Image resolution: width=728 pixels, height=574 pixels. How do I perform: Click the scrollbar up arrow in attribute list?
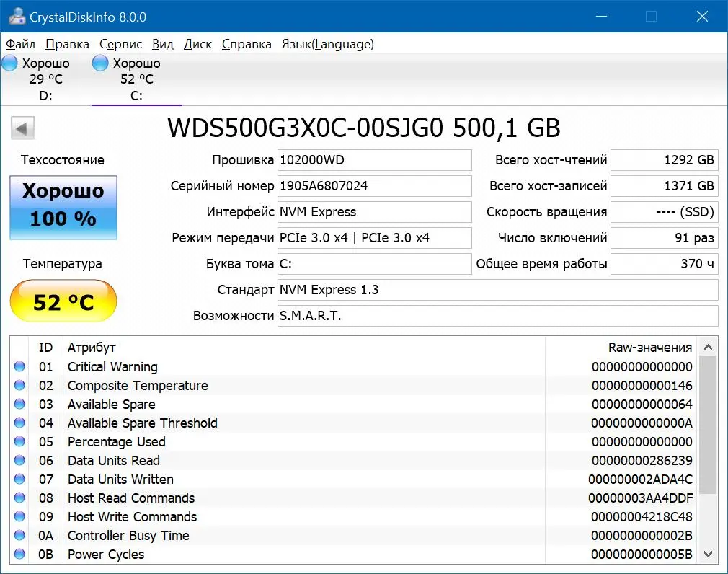708,347
